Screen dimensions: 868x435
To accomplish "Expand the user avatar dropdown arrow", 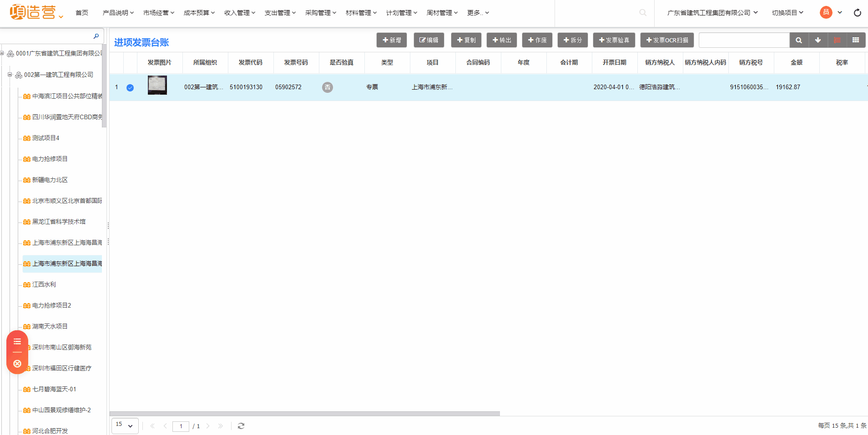I will [840, 13].
